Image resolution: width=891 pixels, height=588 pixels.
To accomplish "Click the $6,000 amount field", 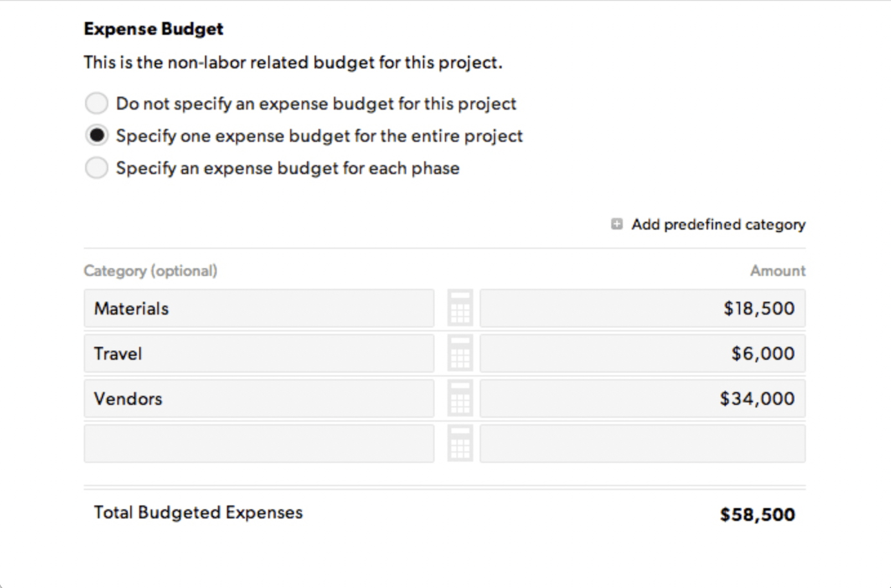I will tap(642, 353).
